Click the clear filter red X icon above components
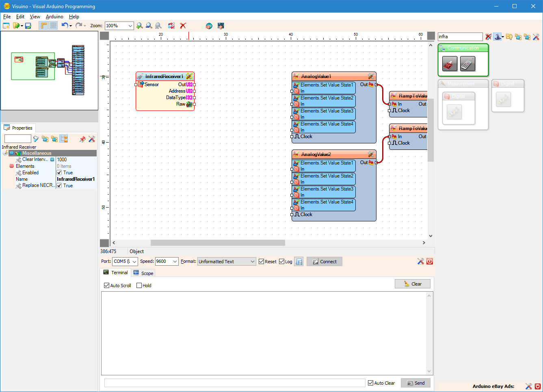Viewport: 543px width, 392px height. click(488, 37)
